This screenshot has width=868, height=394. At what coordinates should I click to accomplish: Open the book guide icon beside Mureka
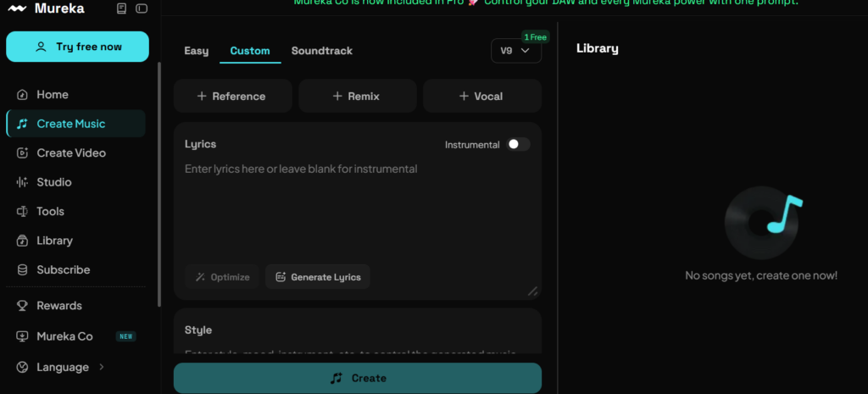[122, 8]
